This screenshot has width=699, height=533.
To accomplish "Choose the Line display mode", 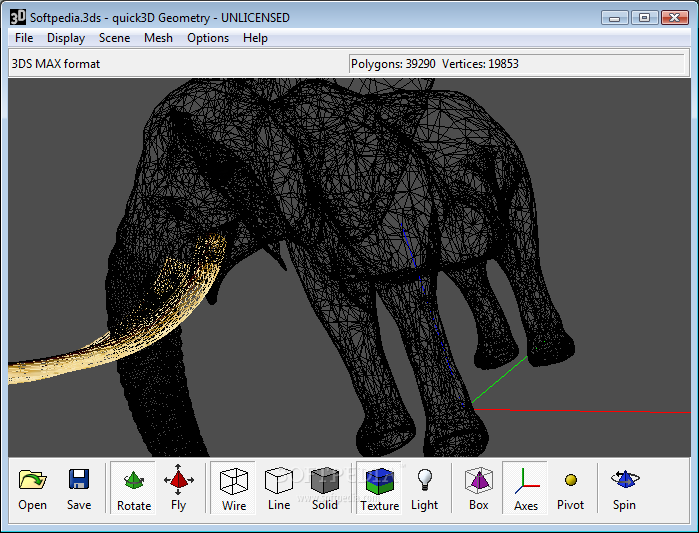I will (279, 488).
